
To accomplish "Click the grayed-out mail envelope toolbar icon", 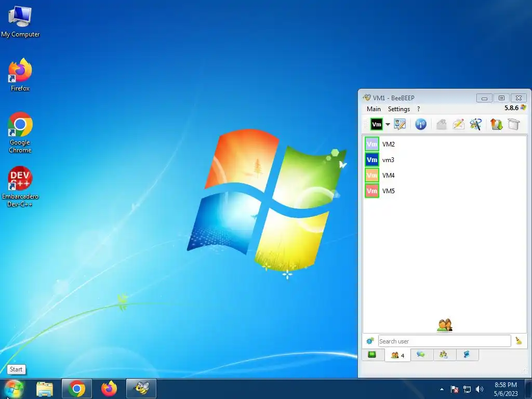I will tap(441, 124).
